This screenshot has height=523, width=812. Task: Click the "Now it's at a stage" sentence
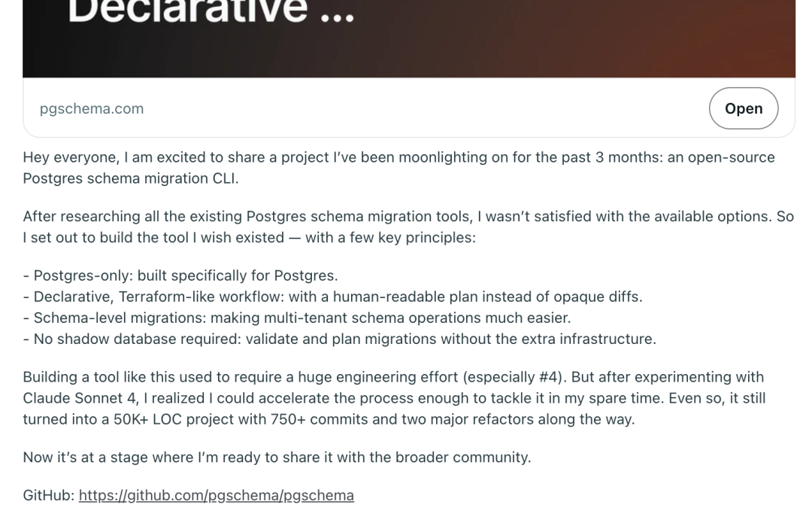[x=277, y=458]
